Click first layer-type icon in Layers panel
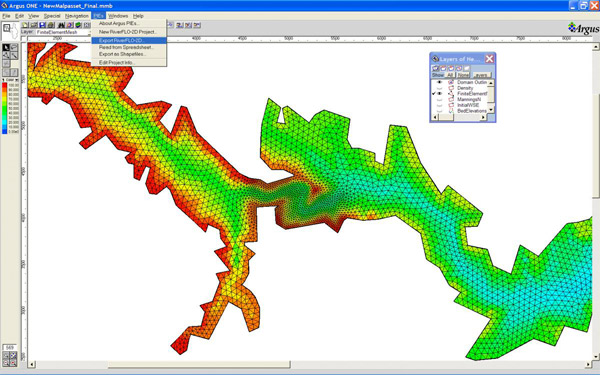This screenshot has height=375, width=600. (x=435, y=68)
